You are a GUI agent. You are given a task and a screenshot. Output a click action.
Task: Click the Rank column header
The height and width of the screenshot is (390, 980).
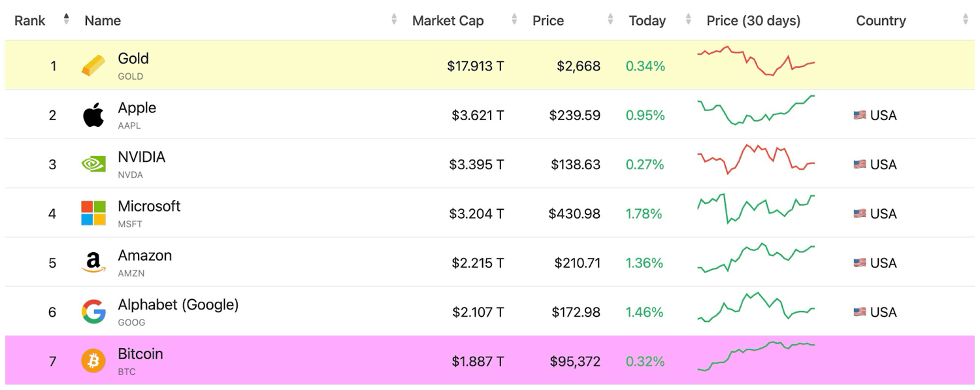[x=30, y=20]
